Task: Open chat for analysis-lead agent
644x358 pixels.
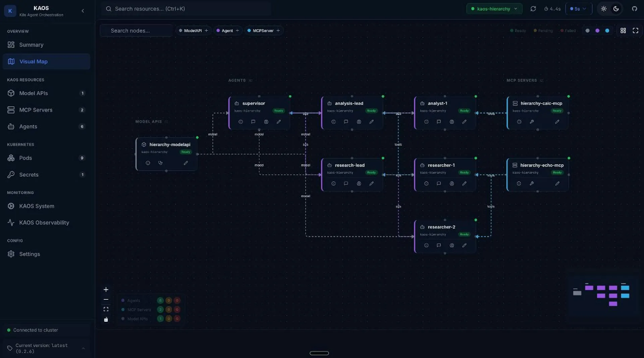Action: tap(346, 122)
